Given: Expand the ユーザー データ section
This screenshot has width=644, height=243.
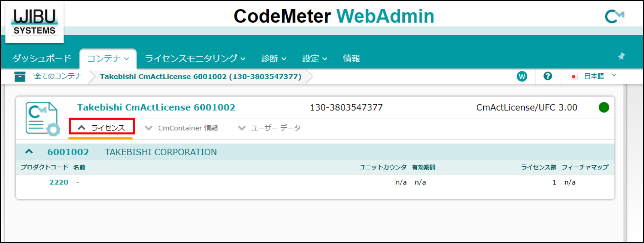Looking at the screenshot, I should point(269,128).
